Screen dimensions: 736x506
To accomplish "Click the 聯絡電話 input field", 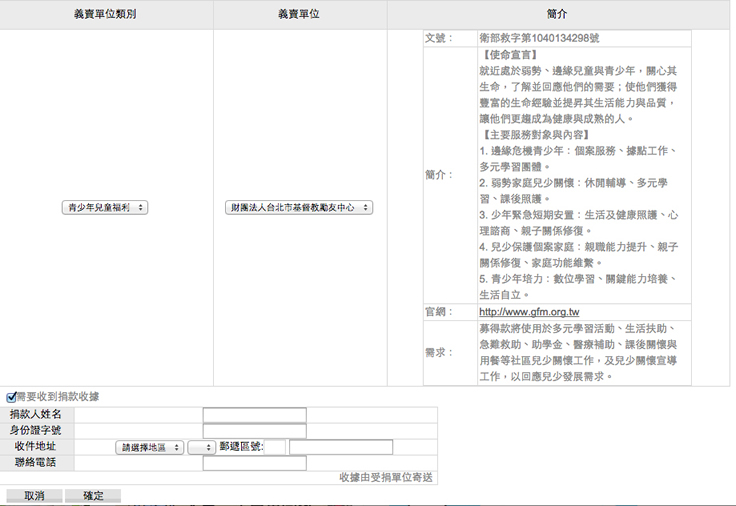I will pyautogui.click(x=254, y=463).
